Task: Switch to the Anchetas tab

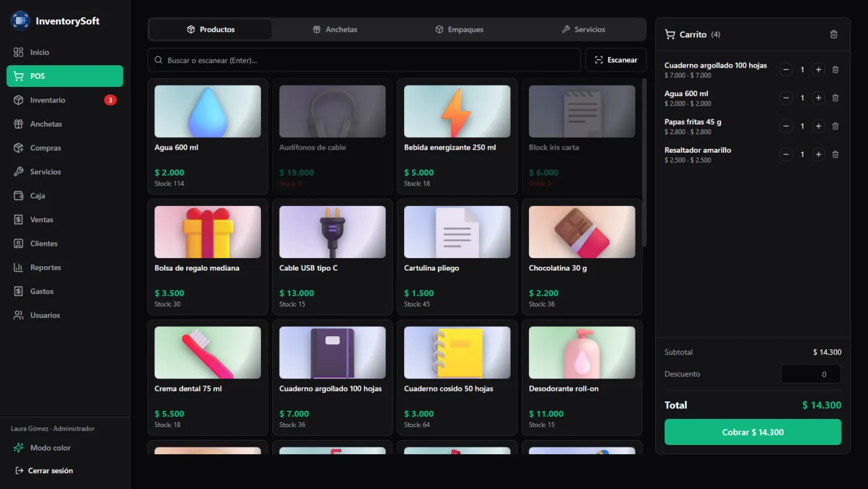Action: tap(335, 29)
